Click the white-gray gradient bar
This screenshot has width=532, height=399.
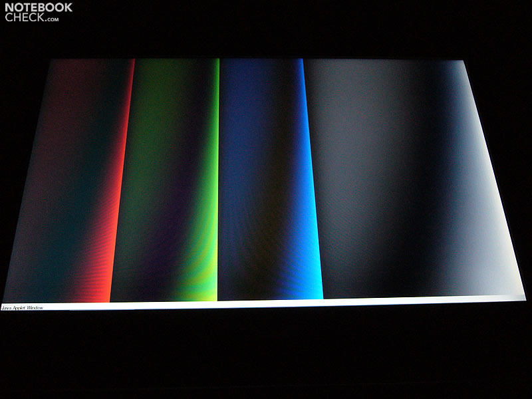(416, 179)
